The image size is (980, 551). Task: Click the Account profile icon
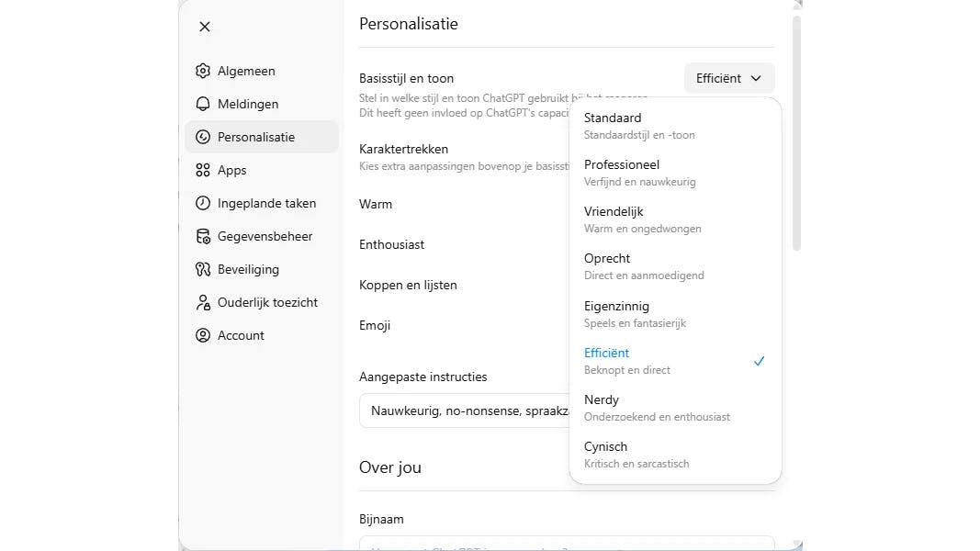pyautogui.click(x=203, y=335)
